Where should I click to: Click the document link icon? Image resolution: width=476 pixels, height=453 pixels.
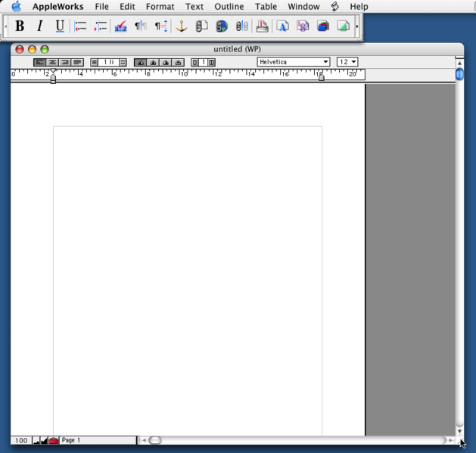201,26
